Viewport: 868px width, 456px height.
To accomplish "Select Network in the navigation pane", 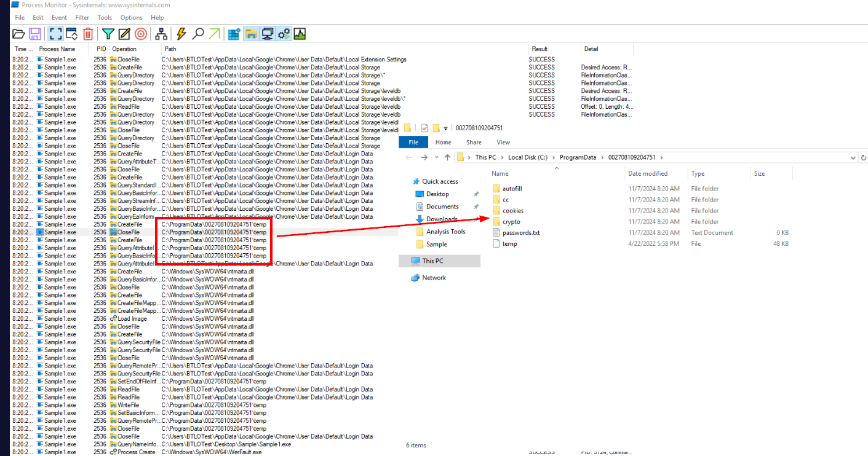I will (x=434, y=278).
